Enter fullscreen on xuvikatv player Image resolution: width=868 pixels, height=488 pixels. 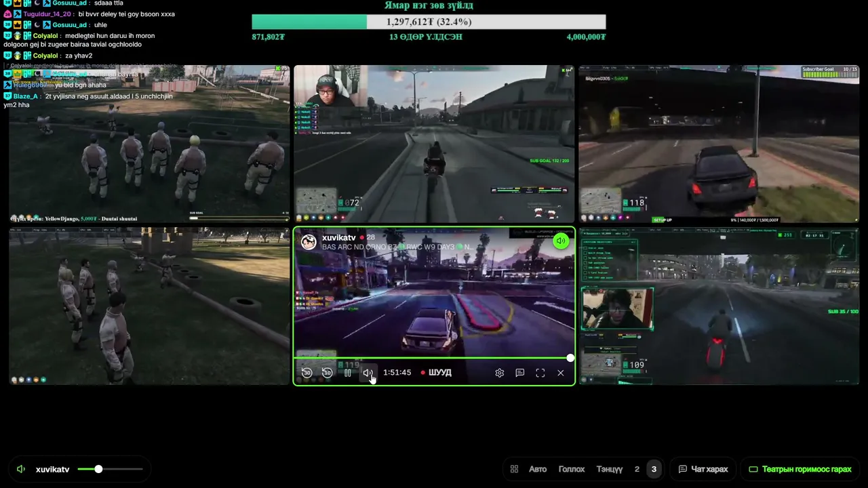click(540, 373)
